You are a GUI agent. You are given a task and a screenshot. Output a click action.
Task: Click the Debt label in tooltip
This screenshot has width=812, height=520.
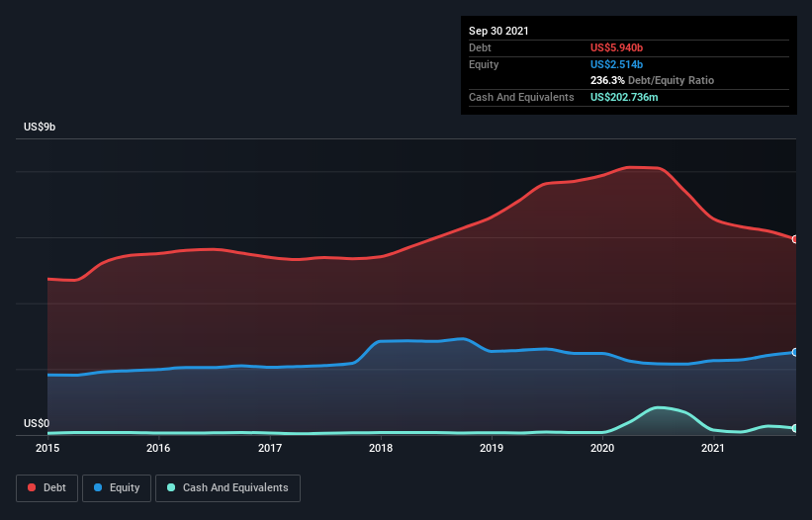click(x=480, y=47)
